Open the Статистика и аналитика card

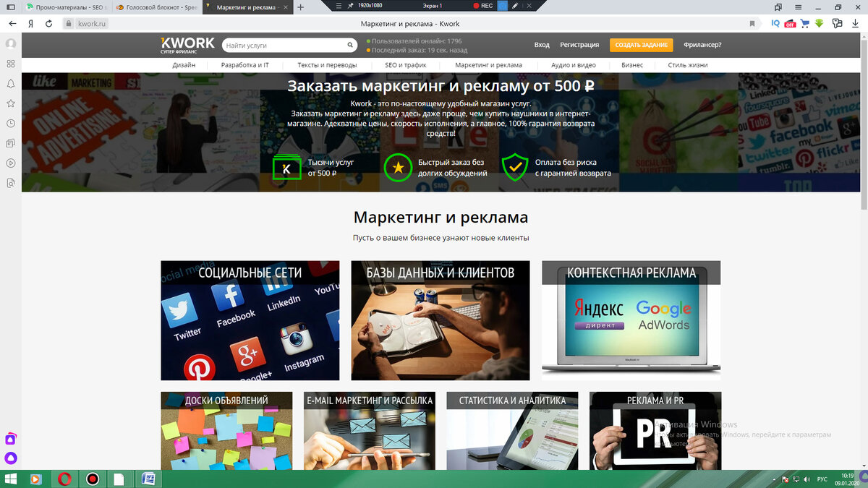[512, 431]
